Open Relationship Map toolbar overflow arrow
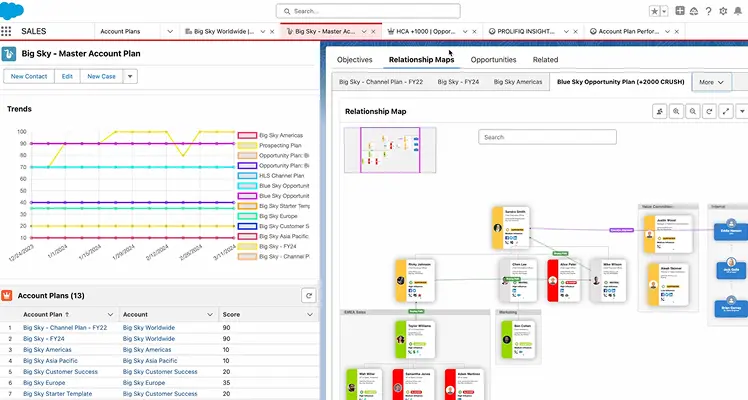The image size is (748, 400). click(742, 111)
